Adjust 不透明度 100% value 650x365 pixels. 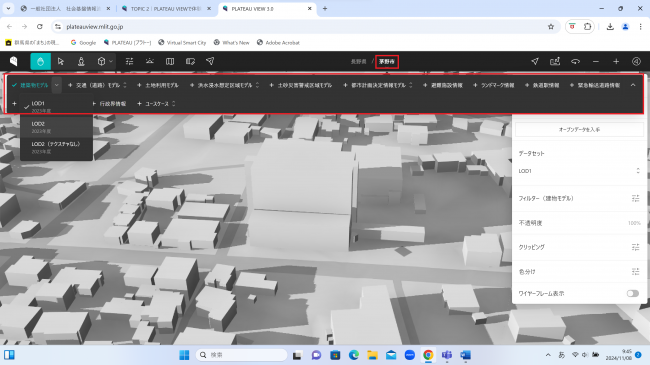[x=634, y=223]
